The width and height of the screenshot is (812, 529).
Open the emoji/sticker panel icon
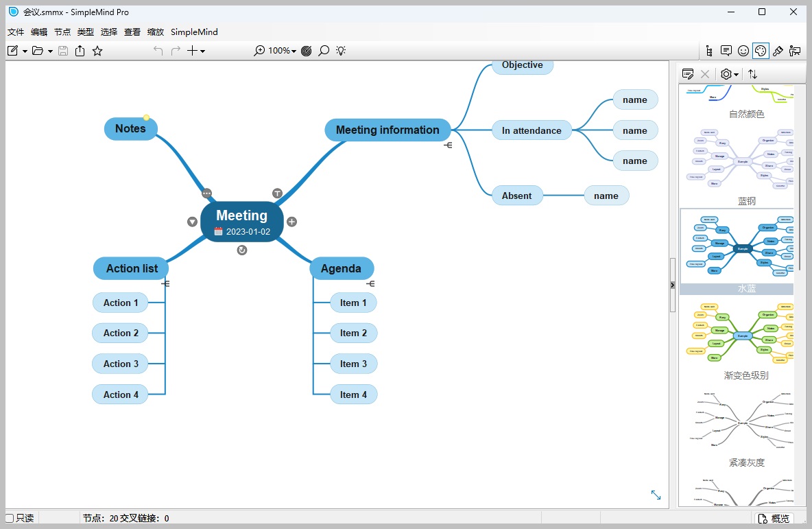tap(743, 51)
